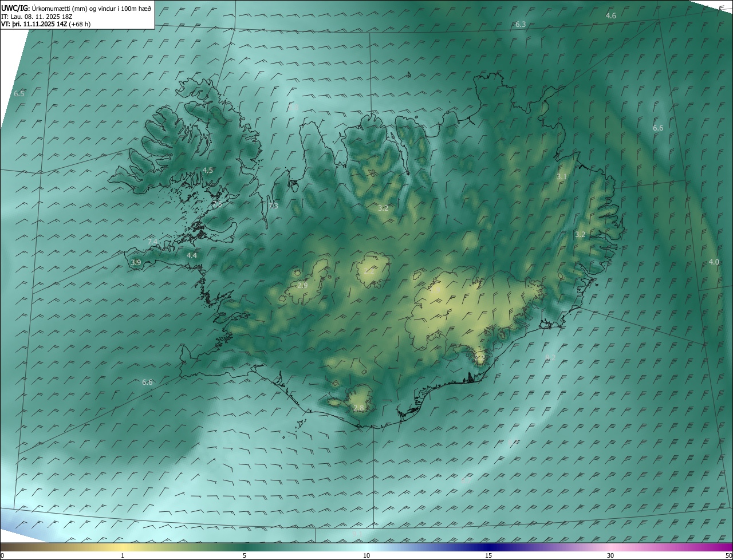Click the 'IT: Lau. 08. 11. 2025 18Z' line

[x=37, y=17]
